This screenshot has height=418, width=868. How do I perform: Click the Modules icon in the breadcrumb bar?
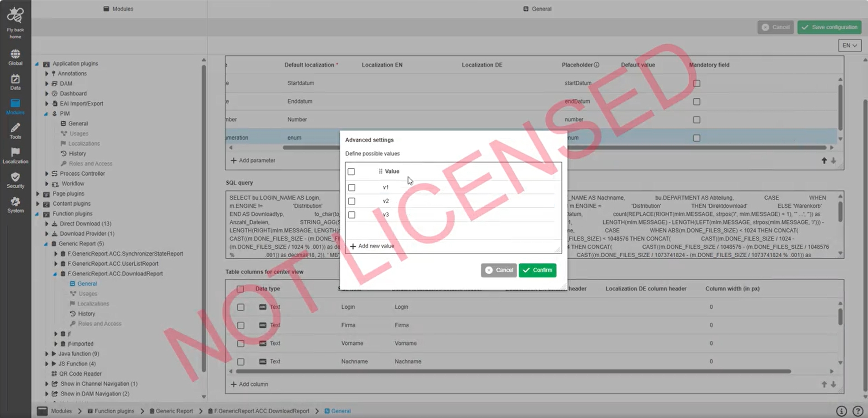(42, 411)
